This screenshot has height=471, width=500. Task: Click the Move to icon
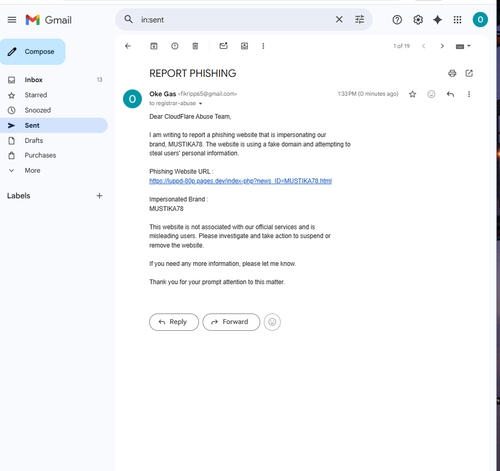tap(244, 46)
